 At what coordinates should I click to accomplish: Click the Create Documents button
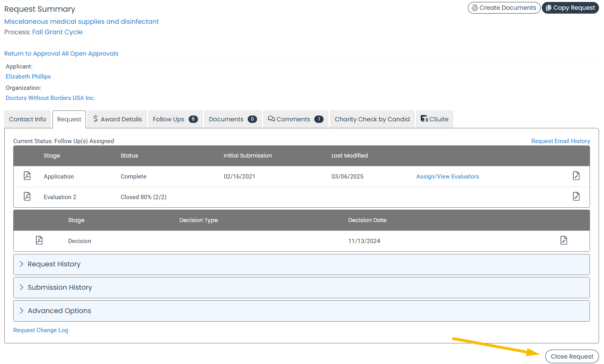[x=504, y=8]
